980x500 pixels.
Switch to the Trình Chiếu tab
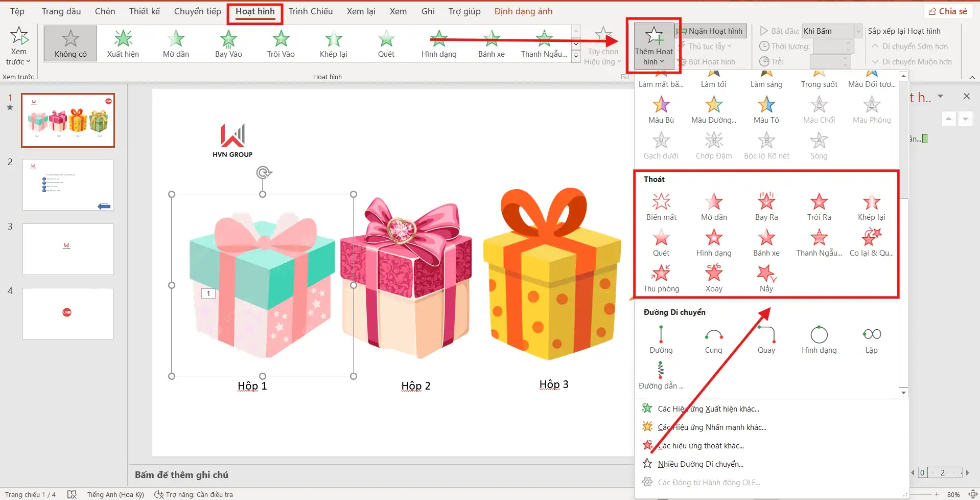tap(310, 11)
